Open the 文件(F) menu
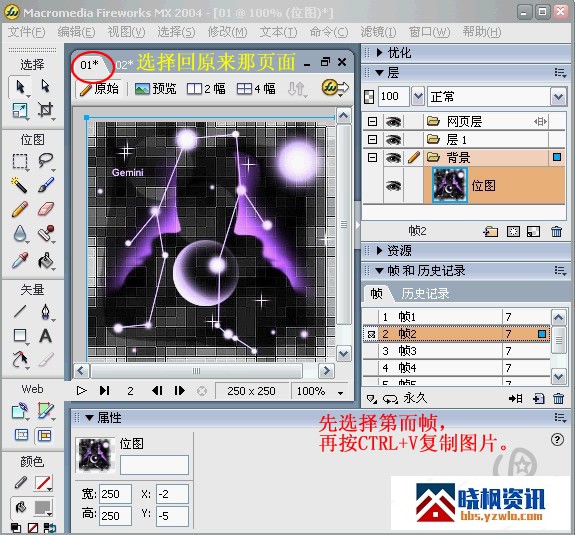Viewport: 575px width, 535px height. pos(26,32)
